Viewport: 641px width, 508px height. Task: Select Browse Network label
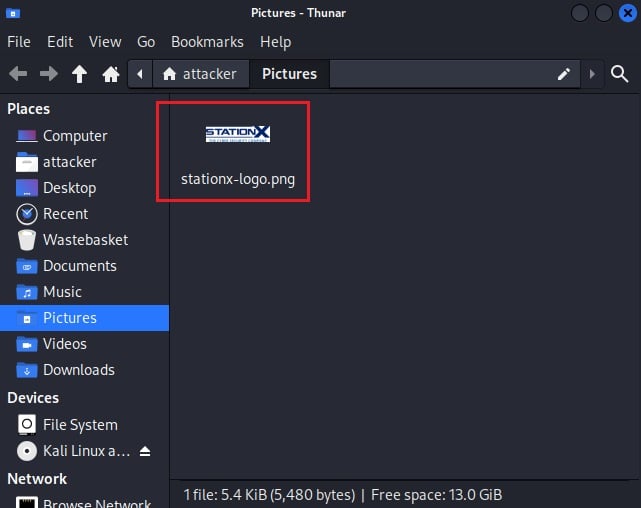pyautogui.click(x=97, y=503)
